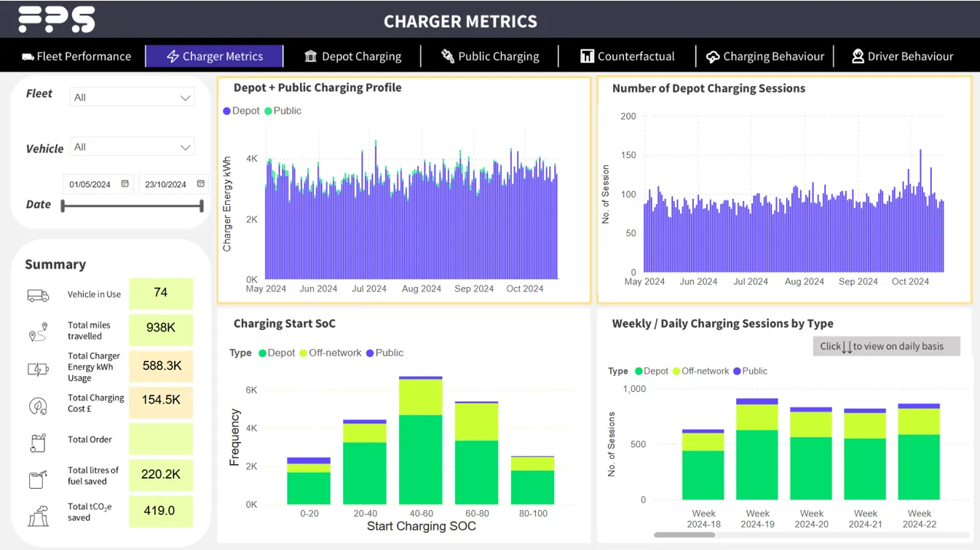Toggle the Depot legend in Depot + Public Charging Profile
Image resolution: width=980 pixels, height=550 pixels.
tap(240, 110)
